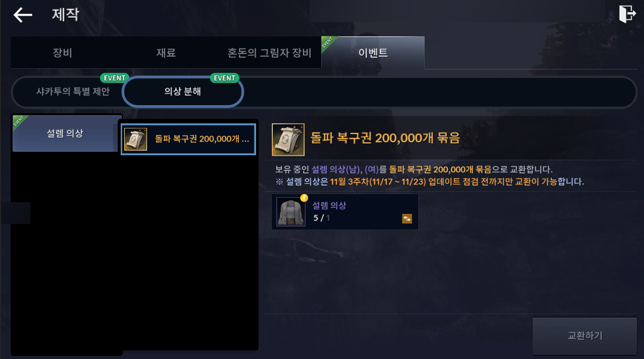Open the 혼돈의 그림자 장비 tab
The width and height of the screenshot is (644, 359).
coord(270,53)
